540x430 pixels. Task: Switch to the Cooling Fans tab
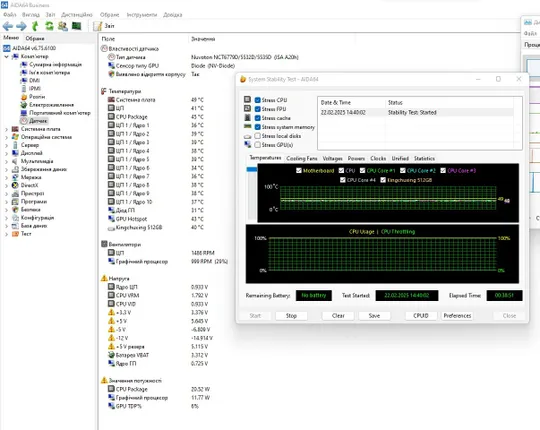[x=302, y=158]
